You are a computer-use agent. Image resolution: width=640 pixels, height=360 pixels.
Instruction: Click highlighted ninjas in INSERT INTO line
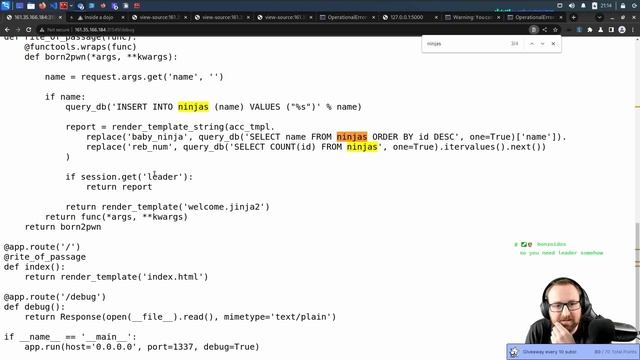click(x=193, y=107)
